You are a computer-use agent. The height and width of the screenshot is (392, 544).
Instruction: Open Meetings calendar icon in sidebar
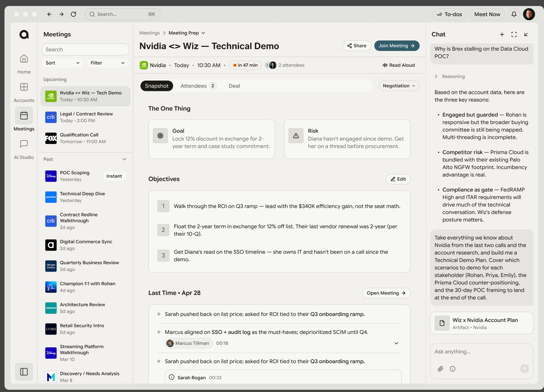24,115
